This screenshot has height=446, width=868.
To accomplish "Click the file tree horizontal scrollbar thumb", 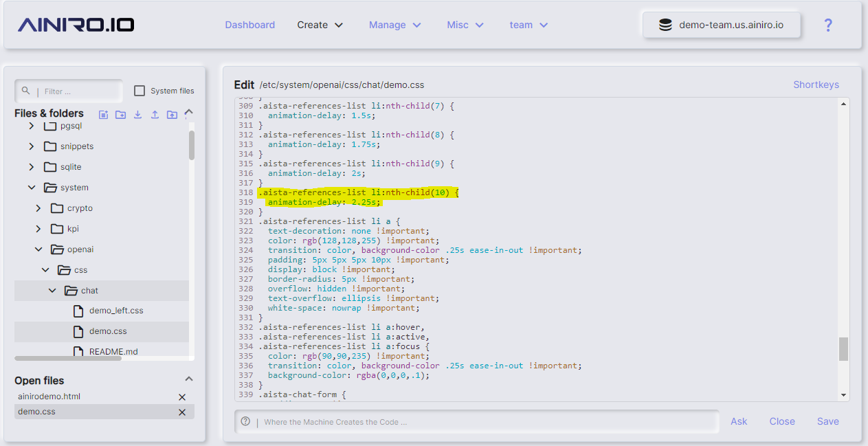I will pos(68,358).
